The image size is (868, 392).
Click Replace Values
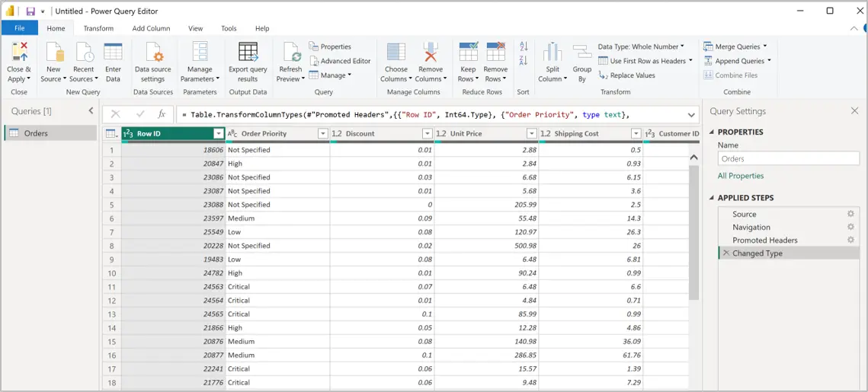click(626, 75)
